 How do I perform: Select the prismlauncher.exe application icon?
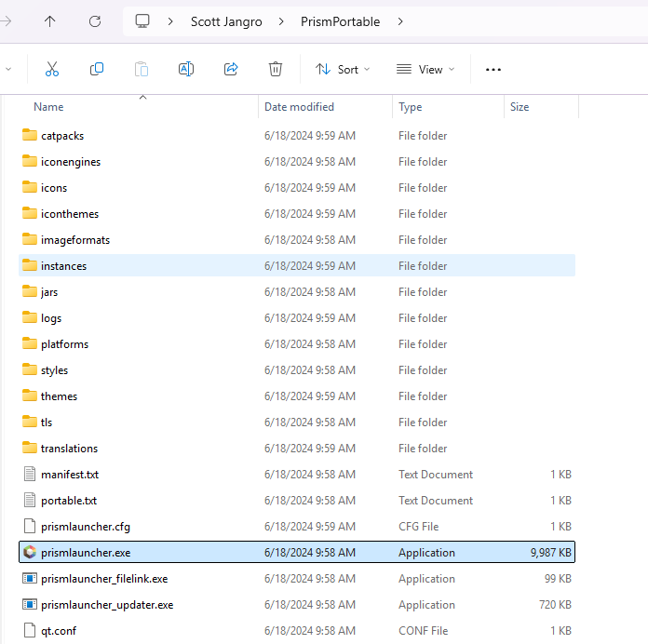pos(30,552)
